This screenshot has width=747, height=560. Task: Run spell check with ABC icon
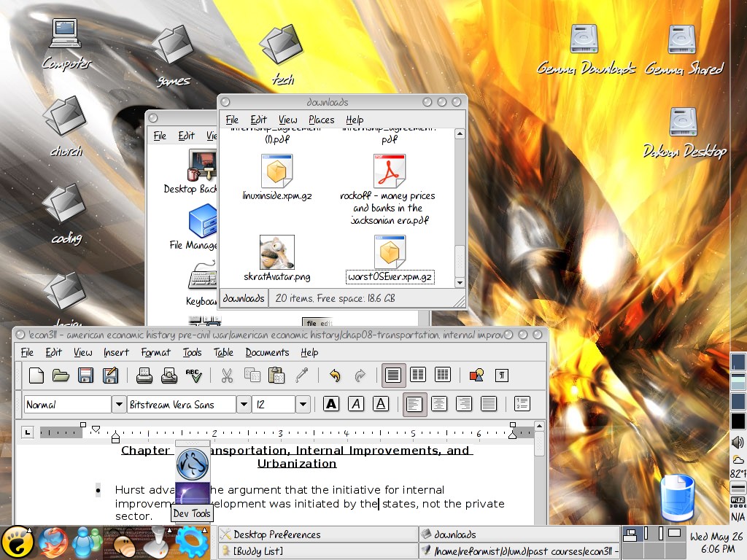193,376
